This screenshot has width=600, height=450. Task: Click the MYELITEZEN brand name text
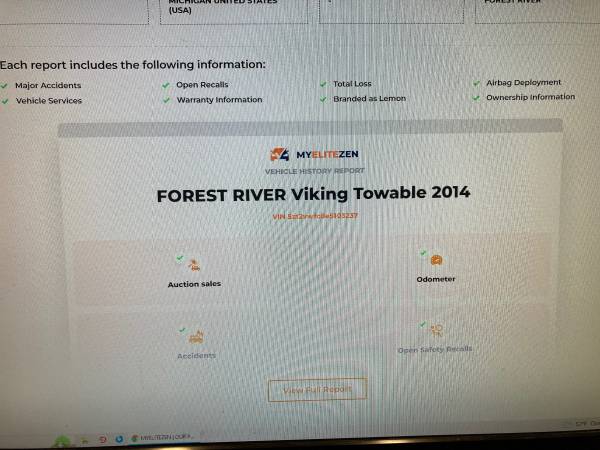pyautogui.click(x=328, y=155)
